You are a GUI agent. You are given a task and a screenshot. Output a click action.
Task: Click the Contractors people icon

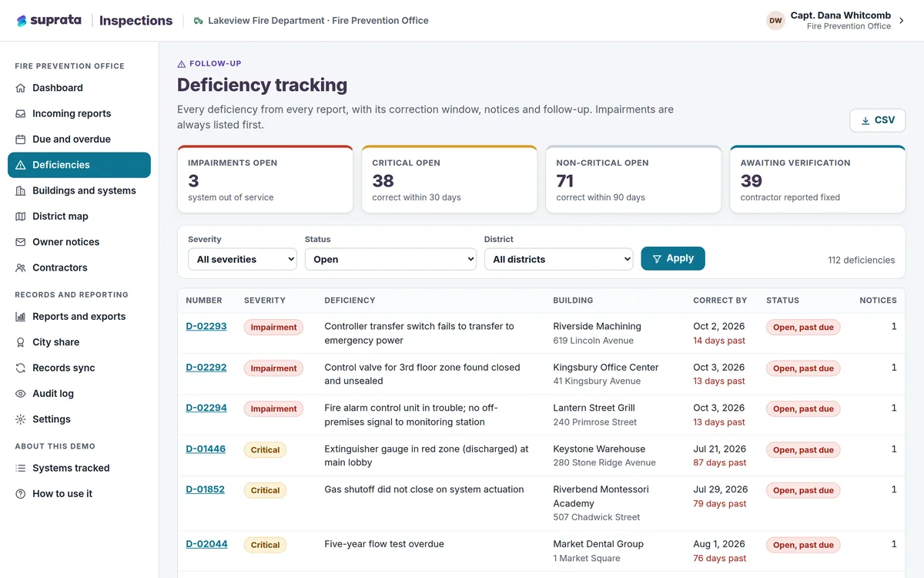pyautogui.click(x=21, y=268)
